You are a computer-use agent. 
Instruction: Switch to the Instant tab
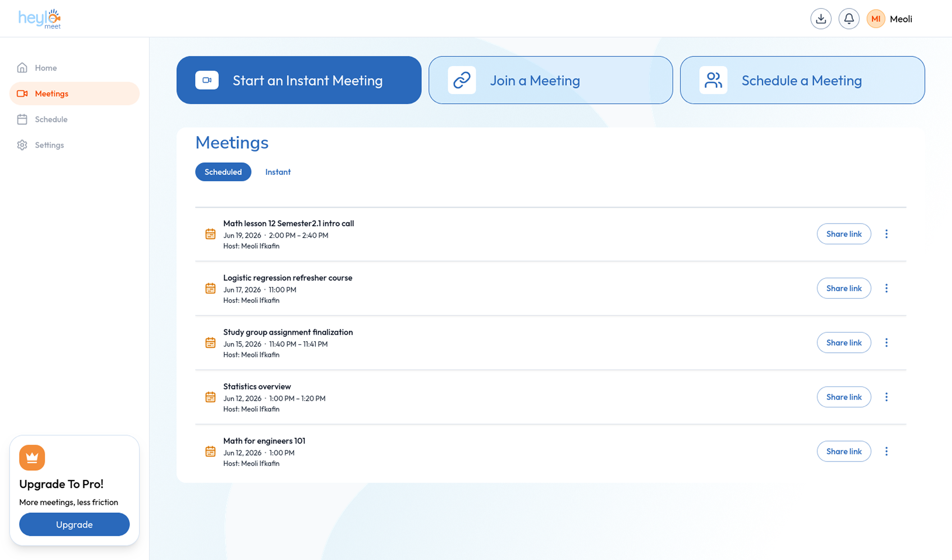click(x=278, y=172)
